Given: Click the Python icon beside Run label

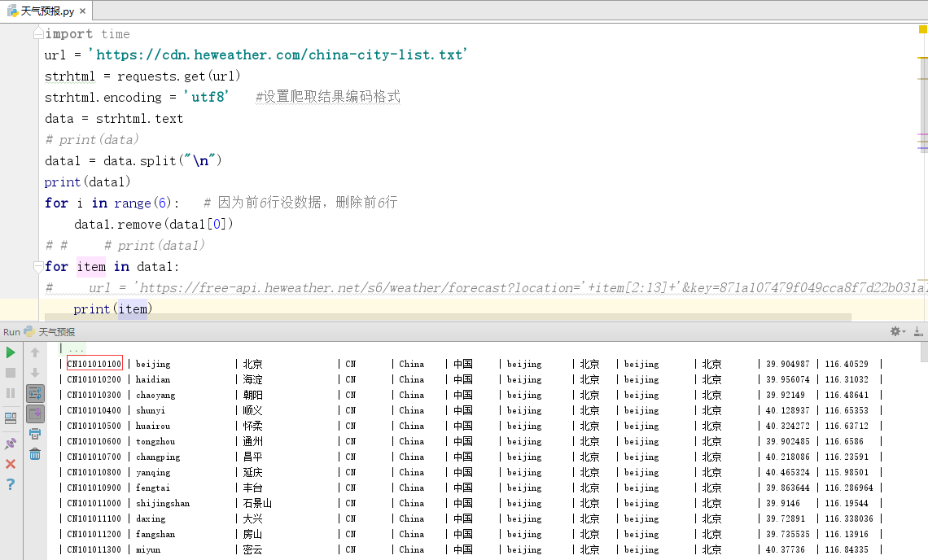Looking at the screenshot, I should tap(29, 331).
